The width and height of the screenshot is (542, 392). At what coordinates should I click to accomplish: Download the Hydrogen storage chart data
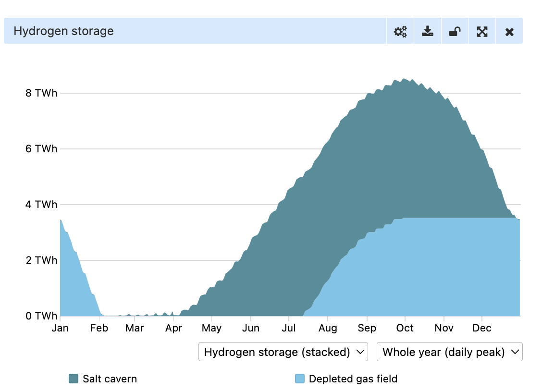[x=428, y=31]
